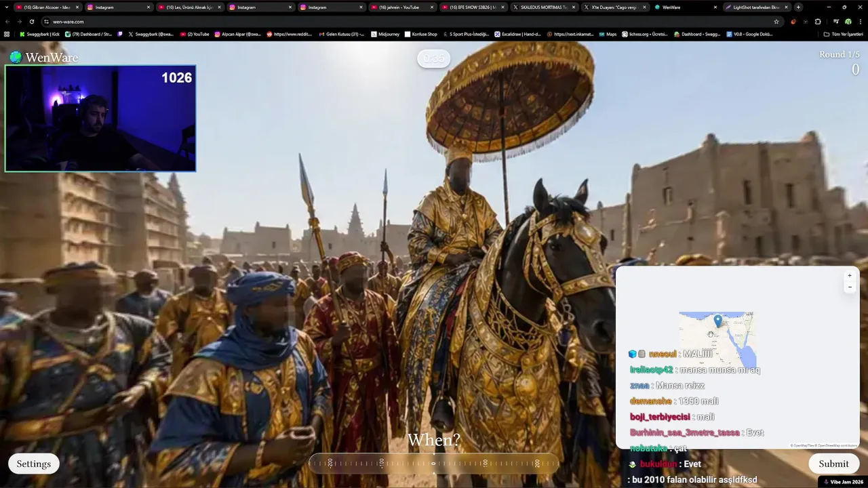Open the apps grid shortcut

(7, 34)
